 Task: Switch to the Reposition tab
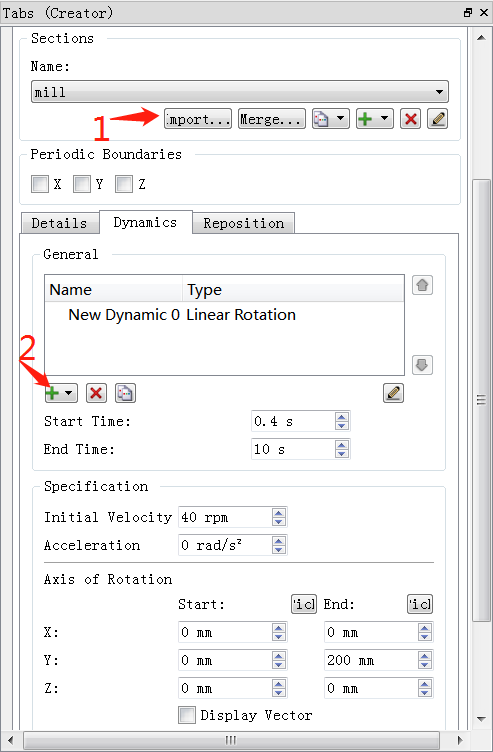coord(244,223)
